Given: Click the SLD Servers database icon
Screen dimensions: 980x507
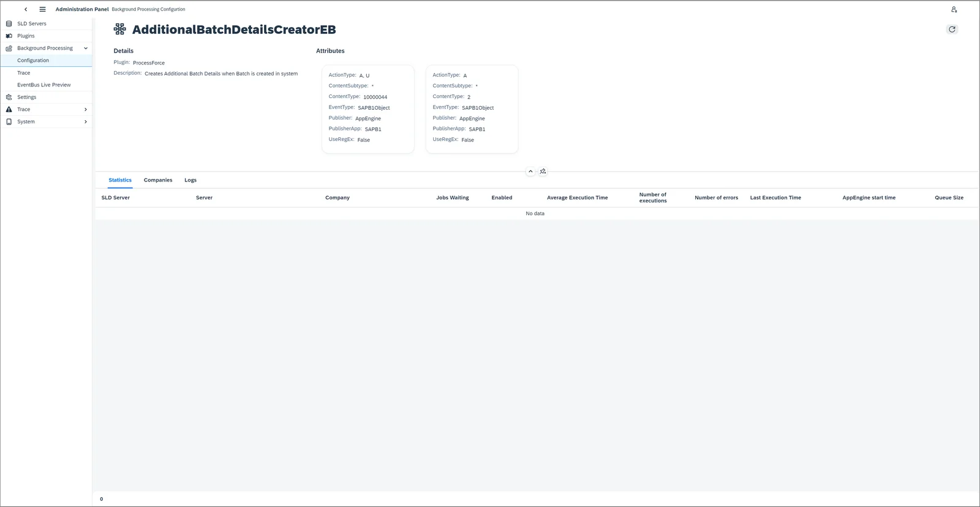Looking at the screenshot, I should [9, 23].
